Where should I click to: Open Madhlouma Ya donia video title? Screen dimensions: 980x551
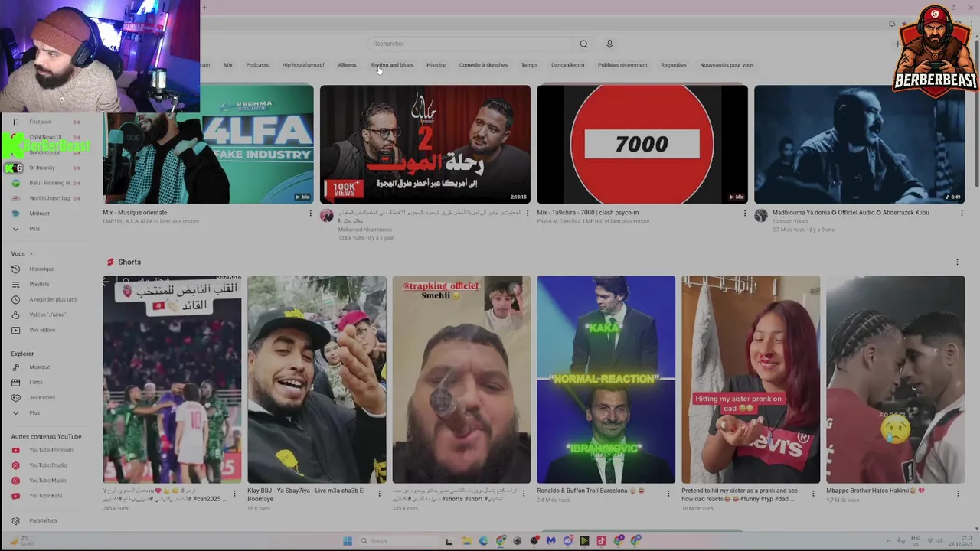tap(851, 213)
